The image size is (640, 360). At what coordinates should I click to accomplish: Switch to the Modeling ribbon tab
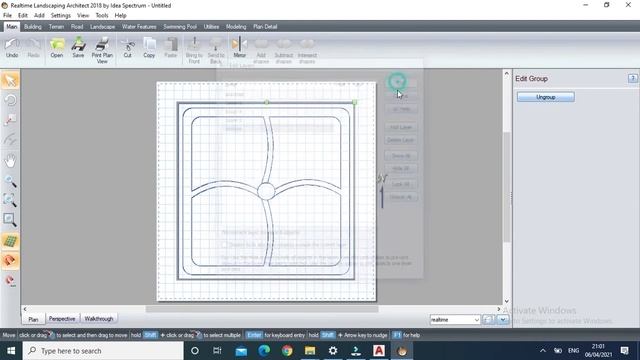pos(236,27)
